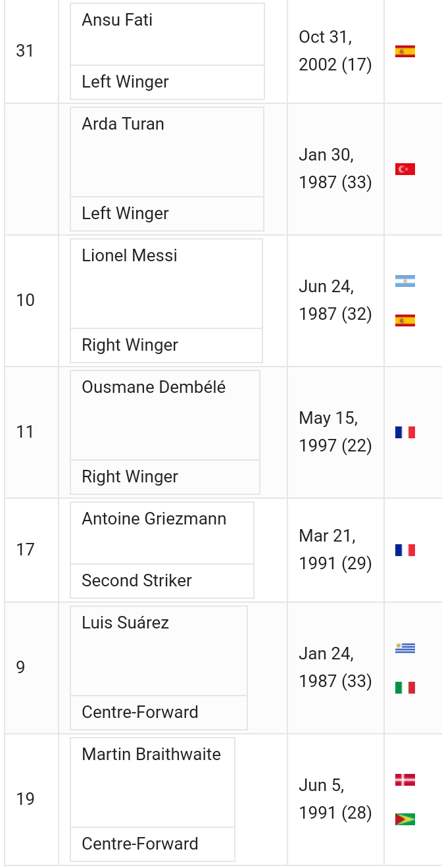The height and width of the screenshot is (868, 442).
Task: Select the Lionel Messi name link
Action: (130, 255)
